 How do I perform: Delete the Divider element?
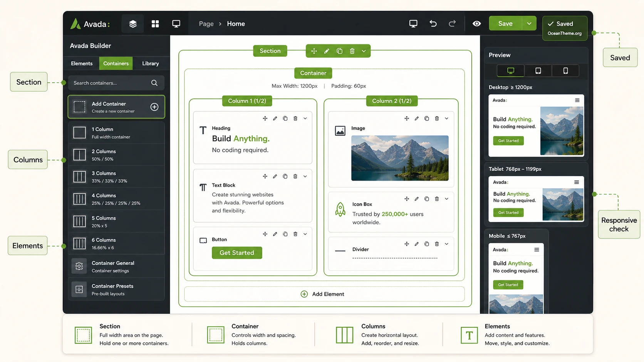click(437, 244)
